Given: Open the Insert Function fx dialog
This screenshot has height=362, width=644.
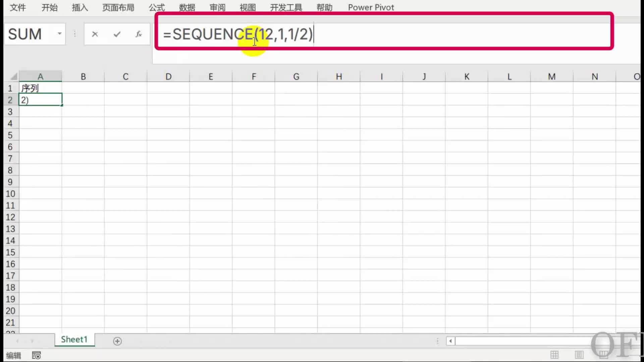Looking at the screenshot, I should point(139,34).
